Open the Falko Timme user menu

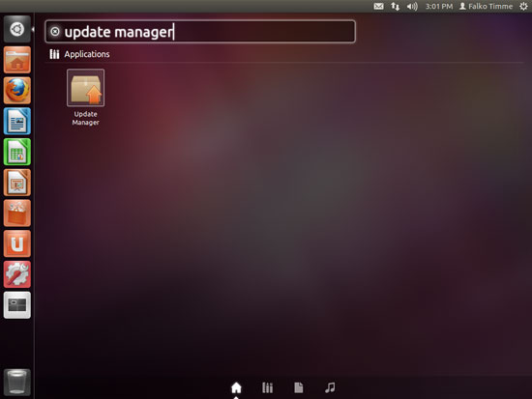(x=486, y=6)
